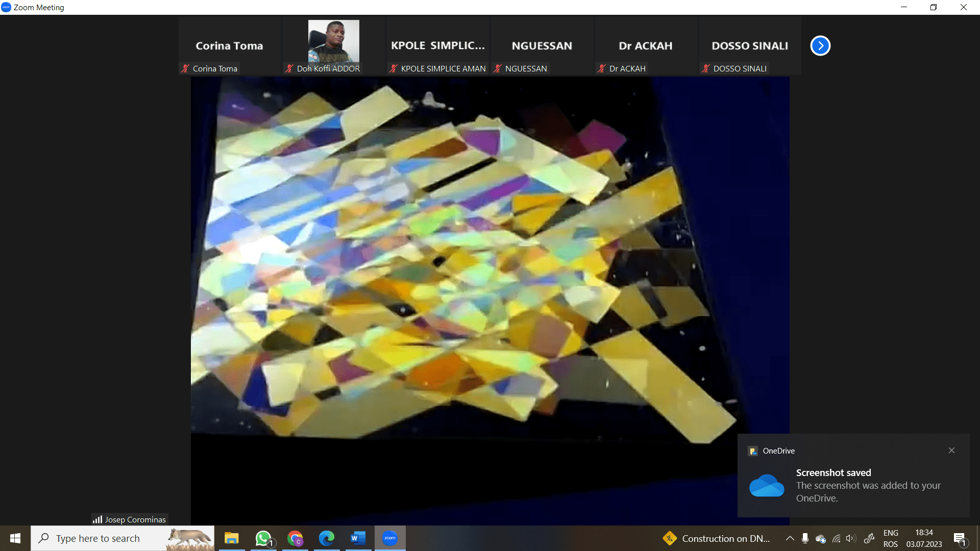Minimize the Zoom Meeting window

coord(904,7)
